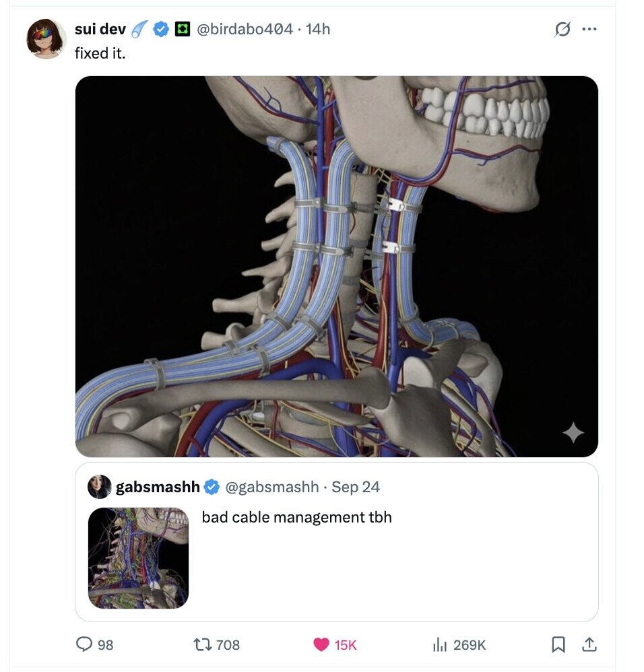The height and width of the screenshot is (672, 644).
Task: Toggle bookmark for this post
Action: pos(558,644)
